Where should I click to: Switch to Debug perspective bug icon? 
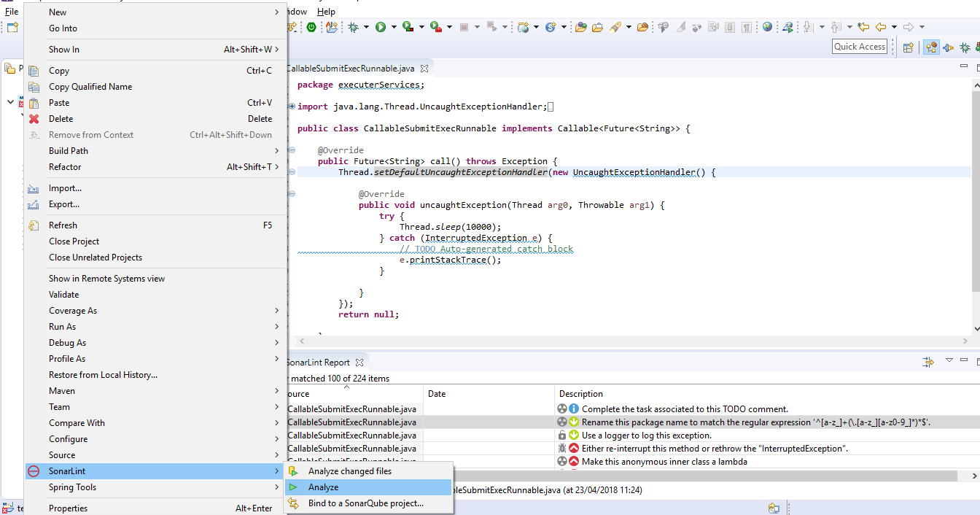point(965,47)
